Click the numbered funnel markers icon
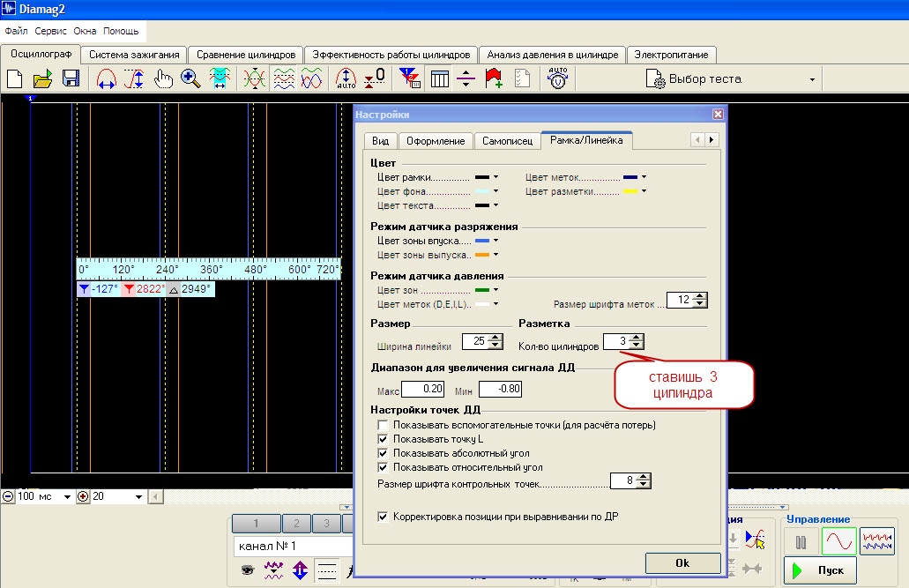The height and width of the screenshot is (588, 909). pyautogui.click(x=410, y=78)
